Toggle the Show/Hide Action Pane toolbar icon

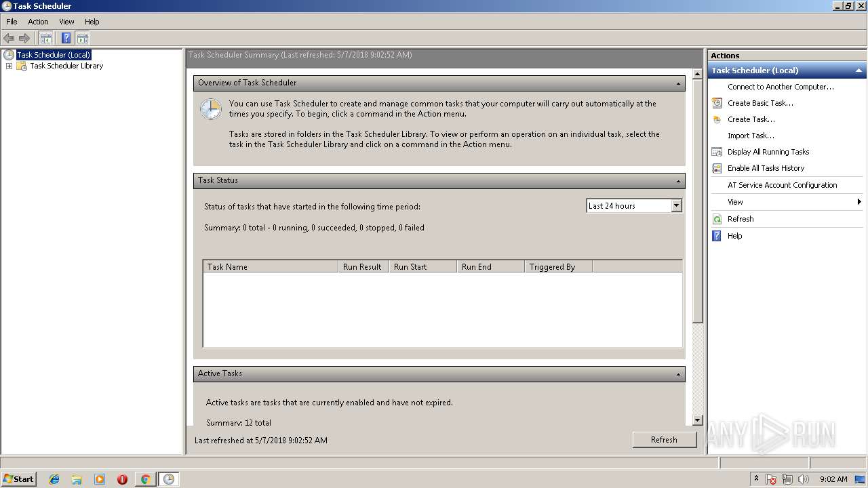[83, 38]
